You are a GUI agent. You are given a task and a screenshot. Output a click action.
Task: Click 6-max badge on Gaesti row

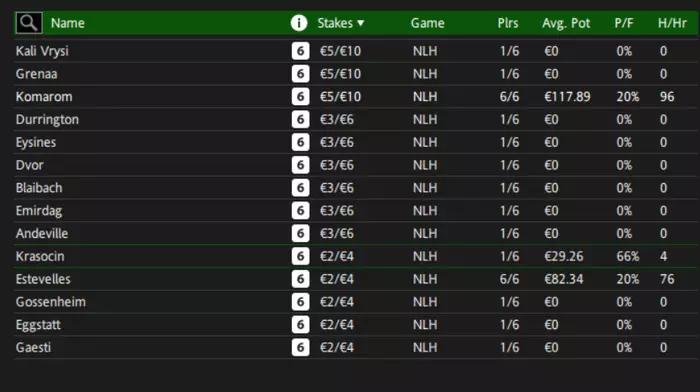[x=300, y=347]
